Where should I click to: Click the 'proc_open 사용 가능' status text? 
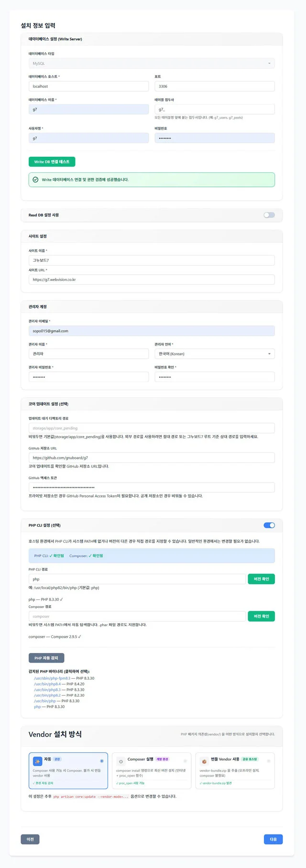point(130,783)
